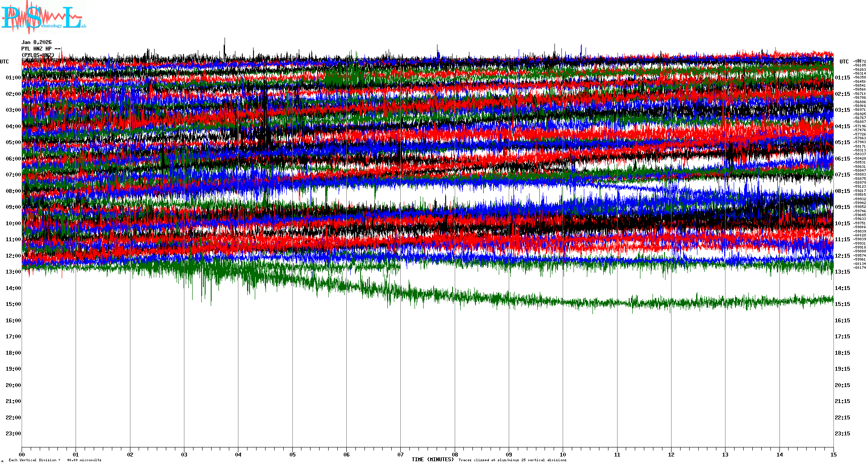Screen dimensions: 868x466
Task: Click the right UTC axis label
Action: [x=844, y=62]
